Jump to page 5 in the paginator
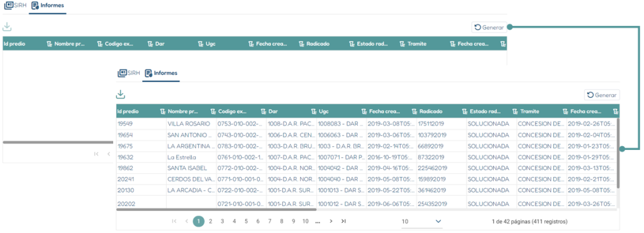This screenshot has height=233, width=644. [x=246, y=221]
